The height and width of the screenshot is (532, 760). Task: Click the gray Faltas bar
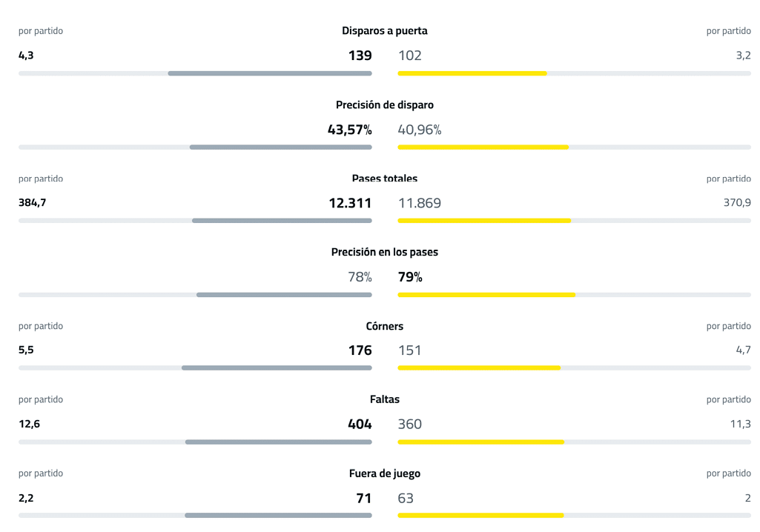point(278,442)
